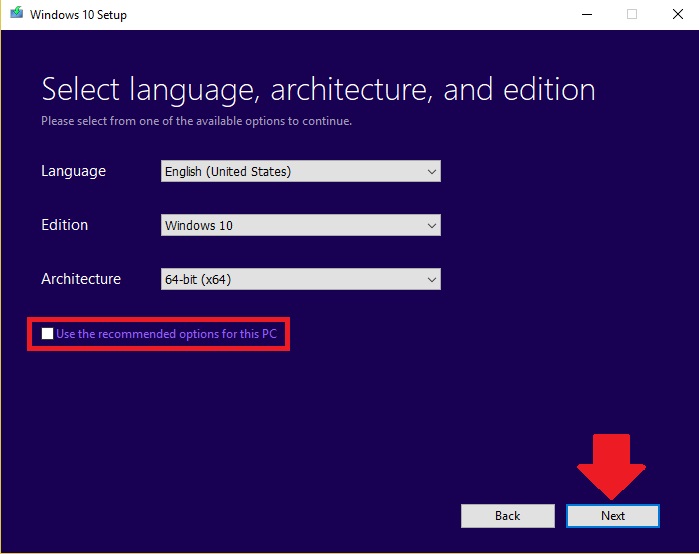Click the Next button

tap(613, 516)
